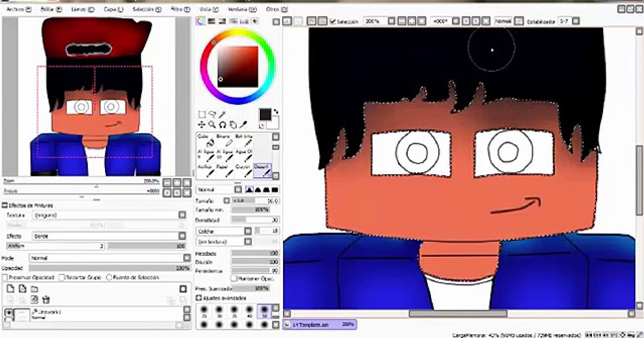644x338 pixels.
Task: Collapse the Efectos de Pinturas section
Action: pos(5,206)
